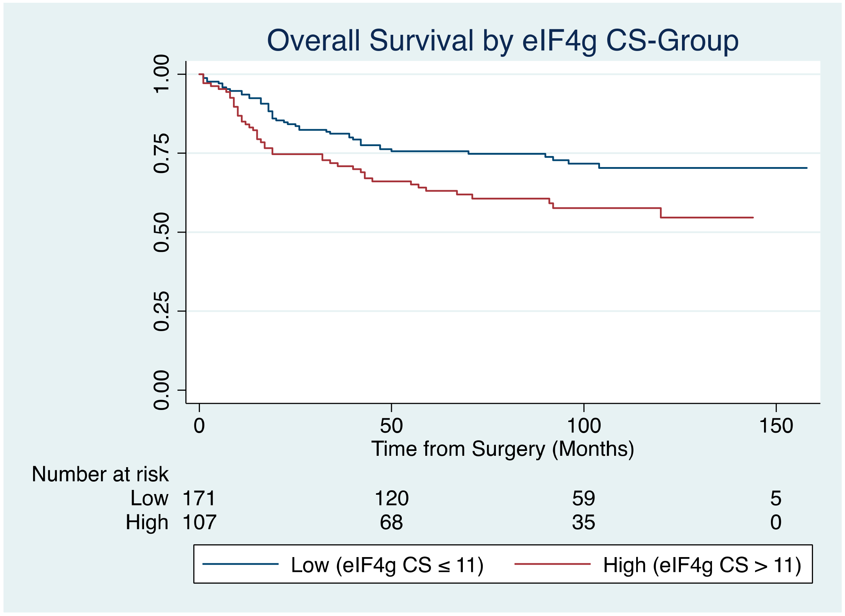The width and height of the screenshot is (845, 616).
Task: Click the High group count 107
Action: coord(199,522)
